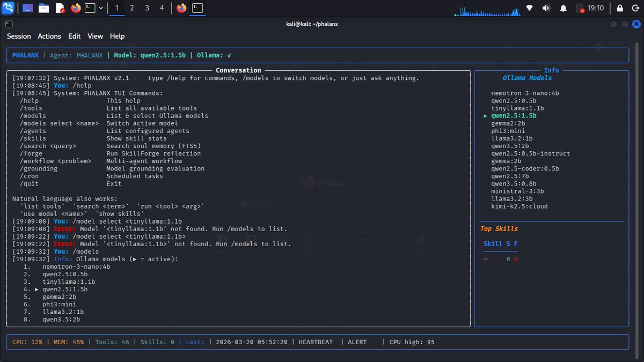Image resolution: width=644 pixels, height=362 pixels.
Task: Switch to workspace 4
Action: click(162, 8)
